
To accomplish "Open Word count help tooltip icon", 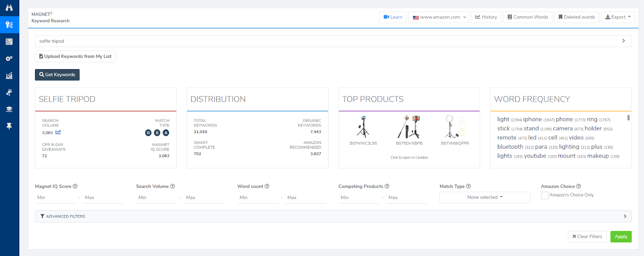I will coord(267,186).
